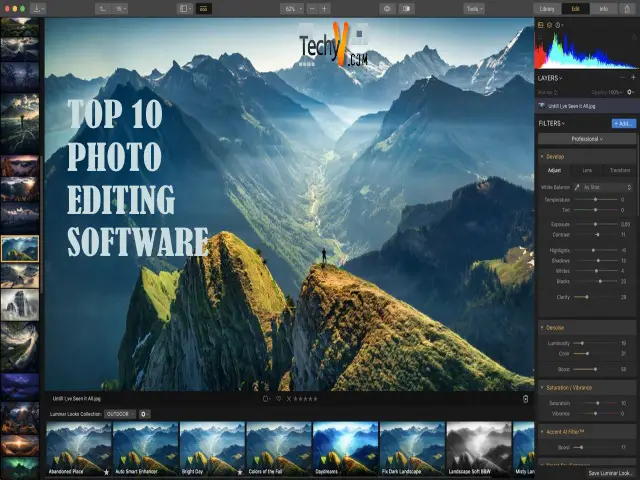
Task: Open the 62% zoom level dropdown
Action: [292, 9]
